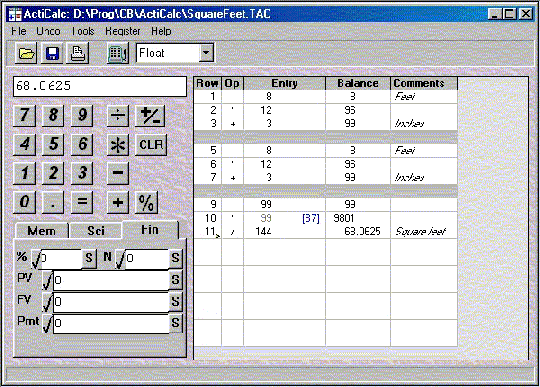The width and height of the screenshot is (540, 387).
Task: Toggle the check mark beside FV field
Action: coord(48,302)
